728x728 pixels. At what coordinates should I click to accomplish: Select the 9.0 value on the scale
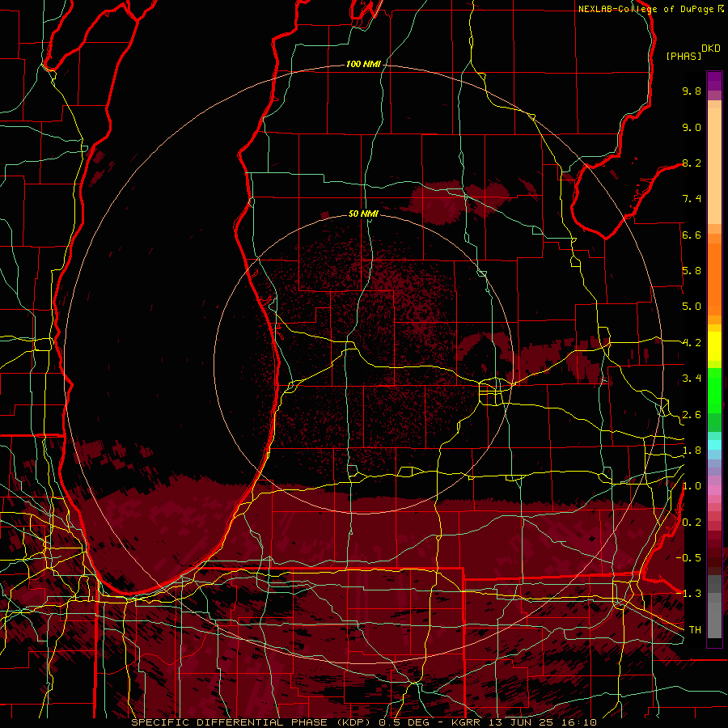click(692, 127)
